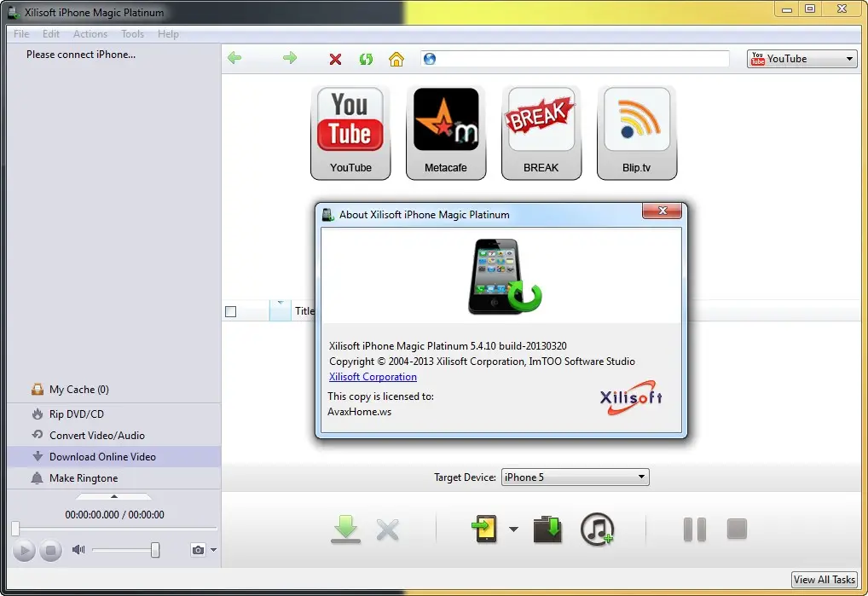Viewport: 868px width, 596px height.
Task: Open the Convert Video/Audio section
Action: click(x=97, y=436)
